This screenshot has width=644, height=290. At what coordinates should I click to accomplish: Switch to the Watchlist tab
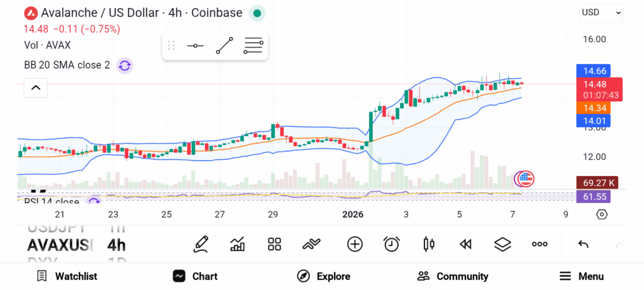tap(67, 276)
